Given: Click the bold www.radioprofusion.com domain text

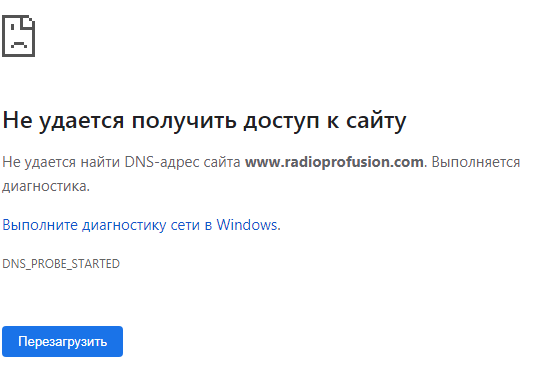Looking at the screenshot, I should tap(334, 162).
